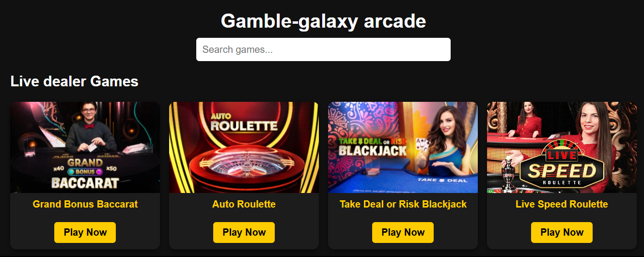Open the Auto Roulette title link
Screen dimensions: 644x257
tap(244, 204)
